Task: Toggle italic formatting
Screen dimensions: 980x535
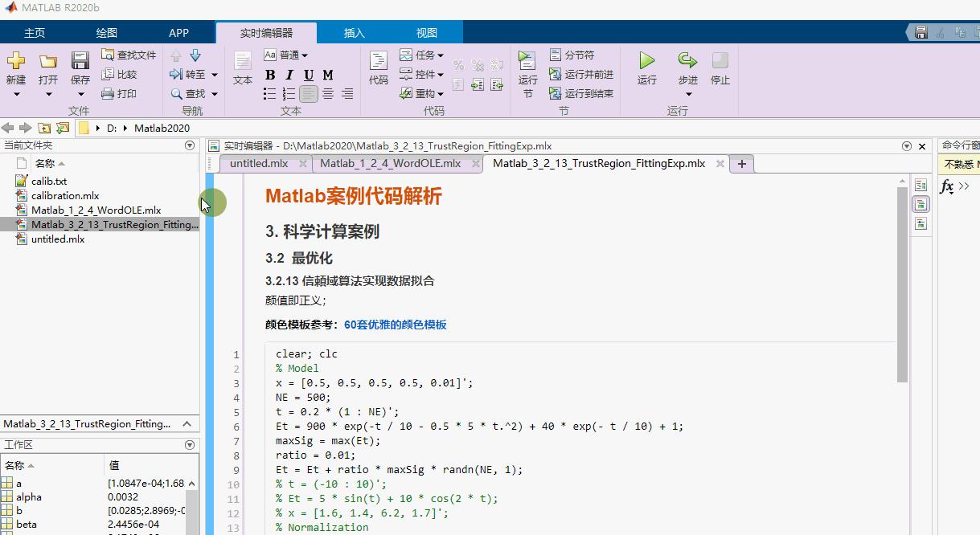Action: (x=289, y=74)
